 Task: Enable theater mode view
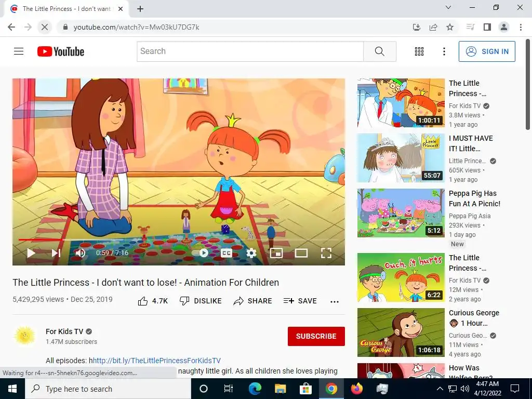tap(301, 253)
